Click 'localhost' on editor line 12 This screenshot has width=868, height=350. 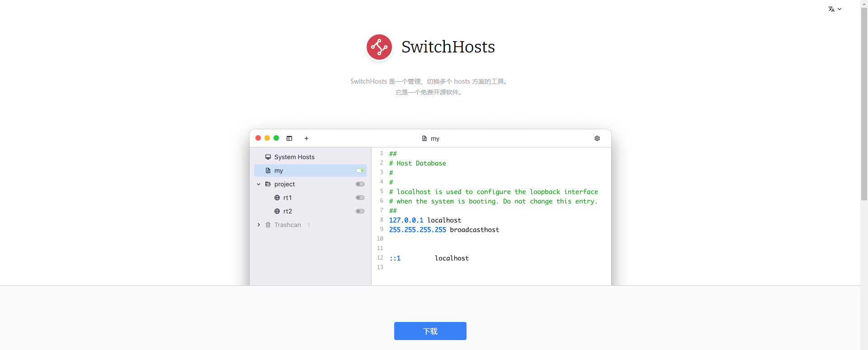452,258
